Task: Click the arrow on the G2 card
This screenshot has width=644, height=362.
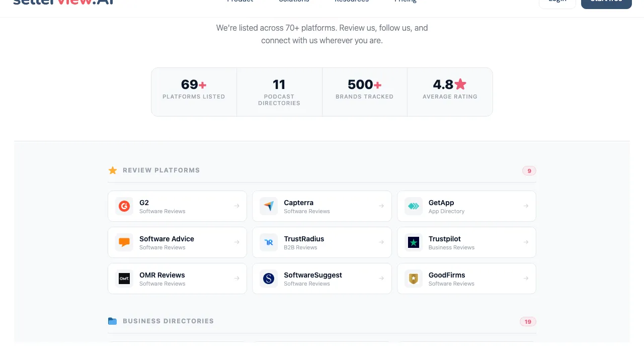Action: 236,206
